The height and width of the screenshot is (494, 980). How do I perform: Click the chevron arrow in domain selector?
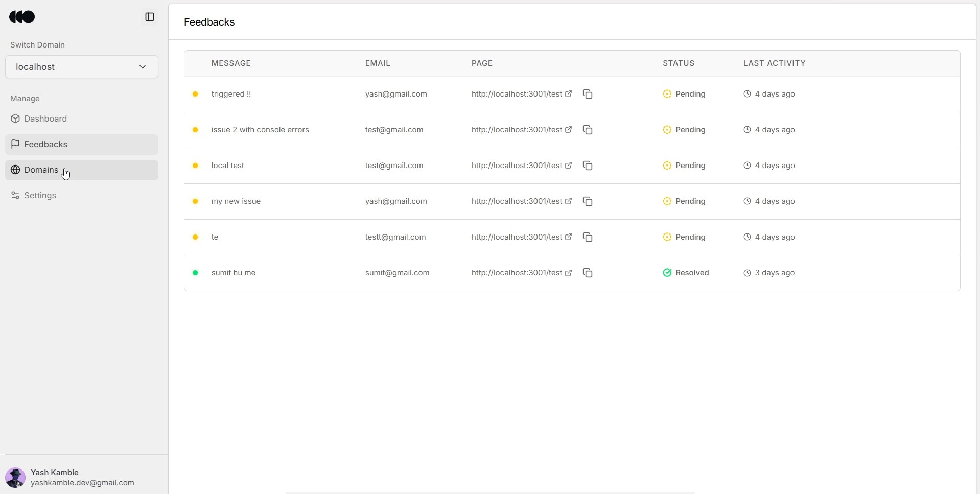[x=143, y=67]
